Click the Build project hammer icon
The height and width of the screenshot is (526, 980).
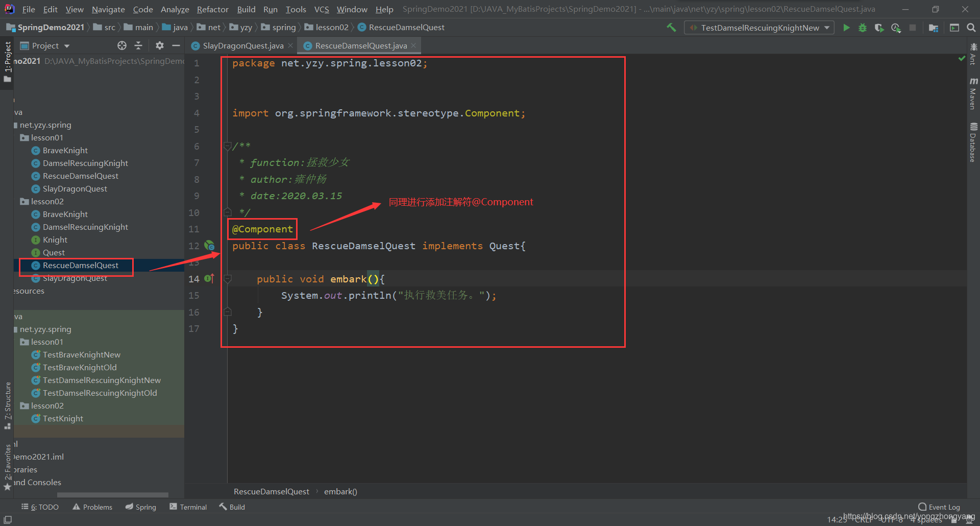[x=671, y=28]
